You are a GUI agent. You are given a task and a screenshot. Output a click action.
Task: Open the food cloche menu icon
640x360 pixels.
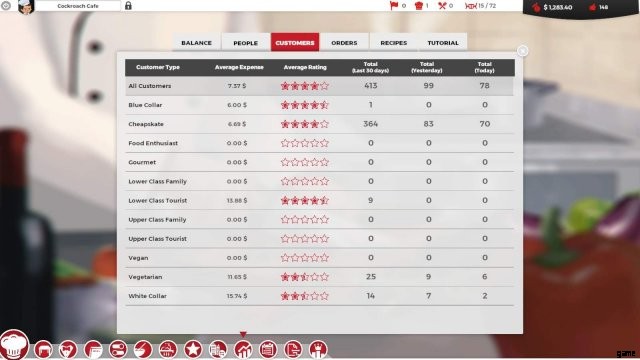(168, 350)
